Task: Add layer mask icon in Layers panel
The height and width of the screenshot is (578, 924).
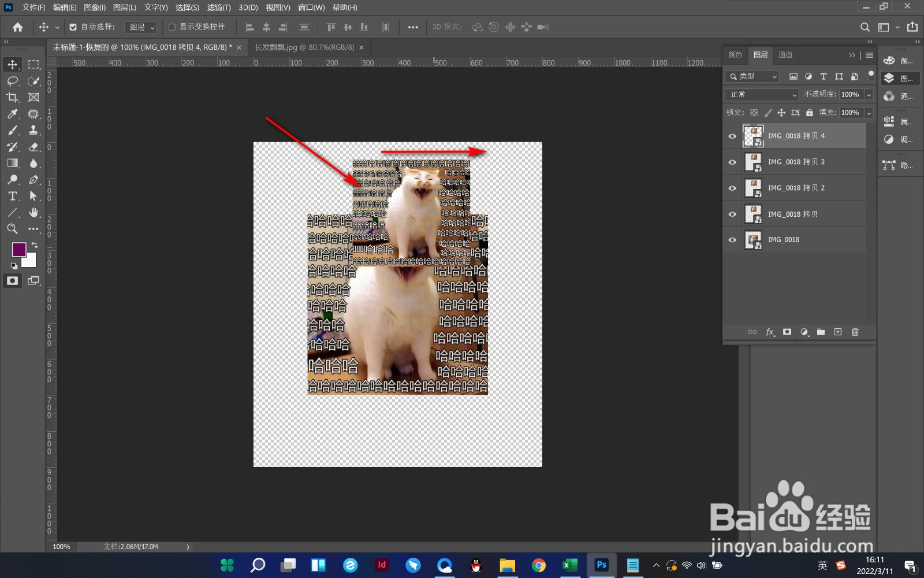Action: point(787,332)
